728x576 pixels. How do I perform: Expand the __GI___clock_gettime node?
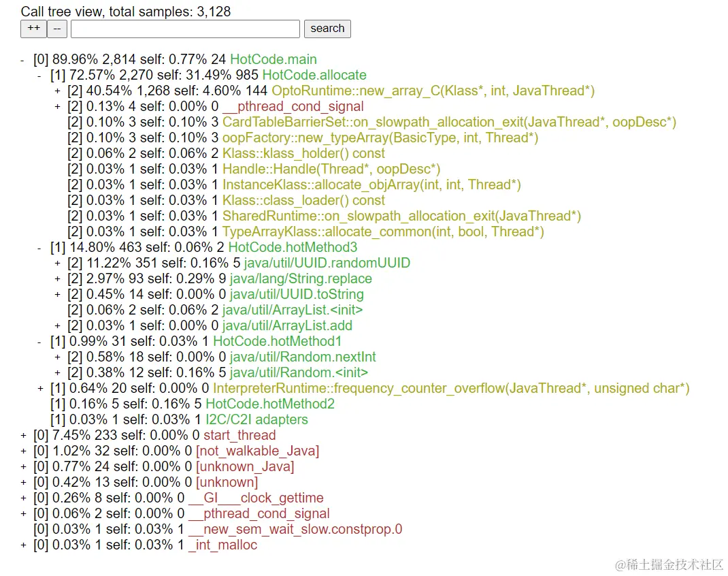point(22,498)
